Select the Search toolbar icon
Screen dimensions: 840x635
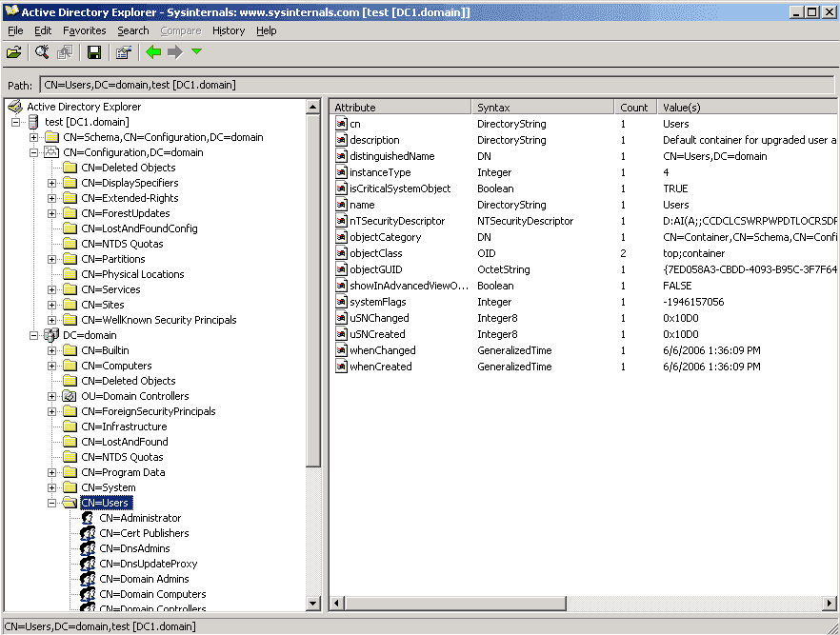coord(40,52)
